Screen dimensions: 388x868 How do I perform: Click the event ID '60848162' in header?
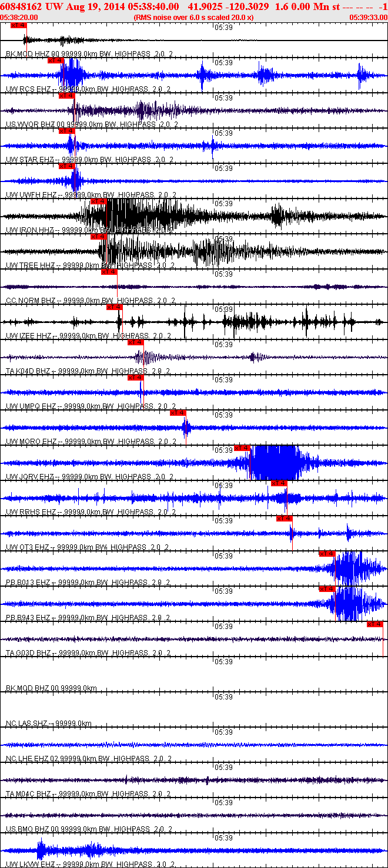(x=21, y=6)
